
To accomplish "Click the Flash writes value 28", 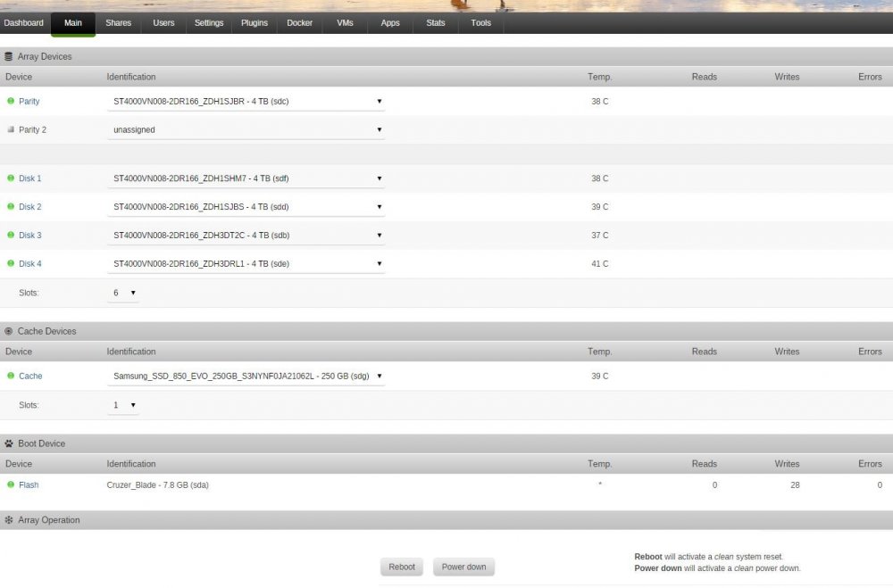I will [795, 485].
